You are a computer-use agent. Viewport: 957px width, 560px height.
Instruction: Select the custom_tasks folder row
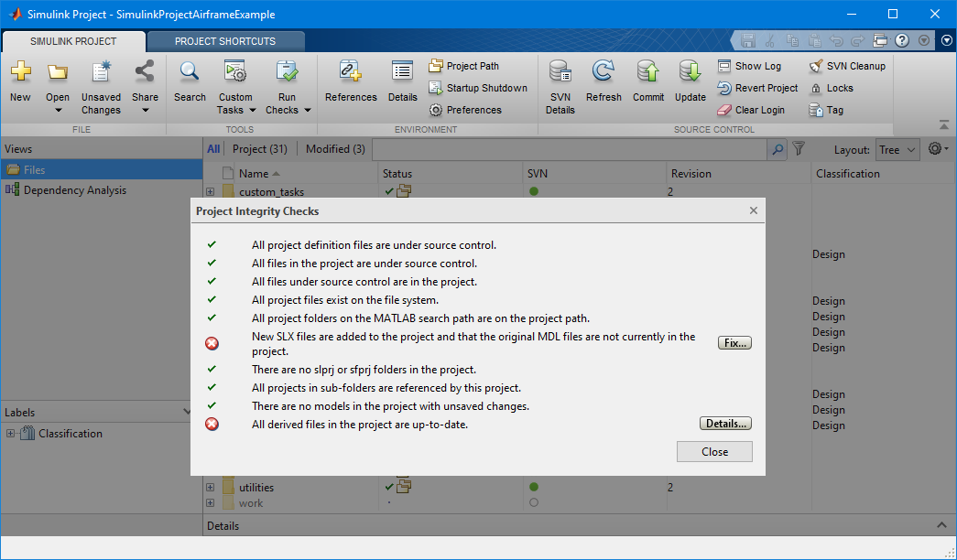point(579,191)
